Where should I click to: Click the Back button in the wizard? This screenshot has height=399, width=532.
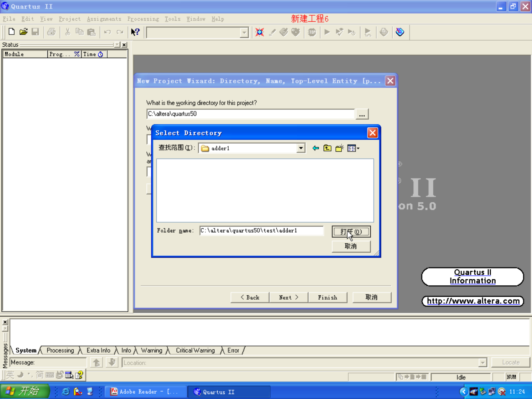250,297
